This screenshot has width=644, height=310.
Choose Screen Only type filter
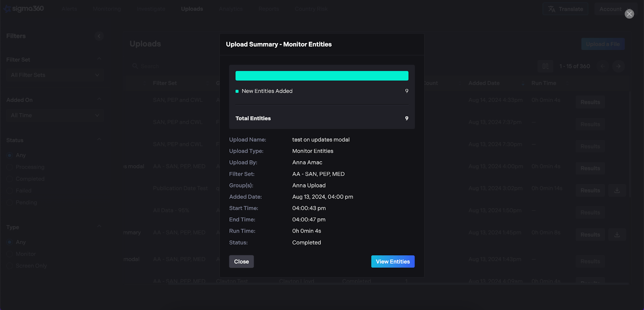(x=10, y=266)
